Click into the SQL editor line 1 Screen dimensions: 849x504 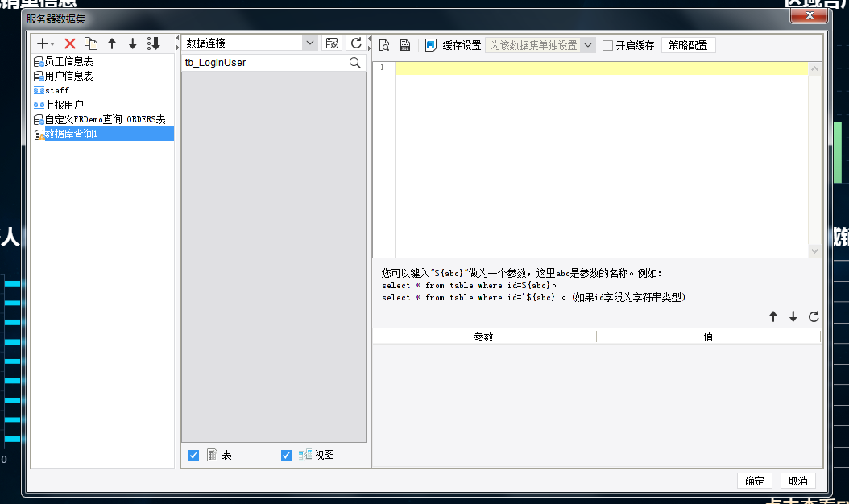click(x=601, y=68)
